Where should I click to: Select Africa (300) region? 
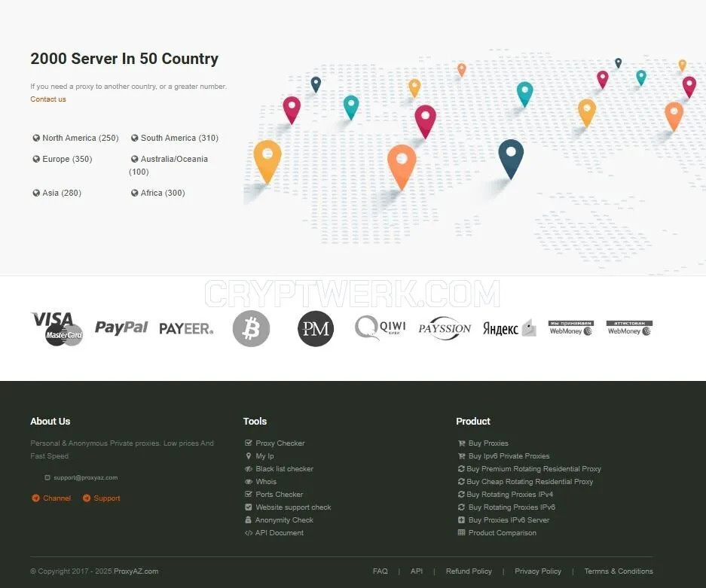[158, 193]
